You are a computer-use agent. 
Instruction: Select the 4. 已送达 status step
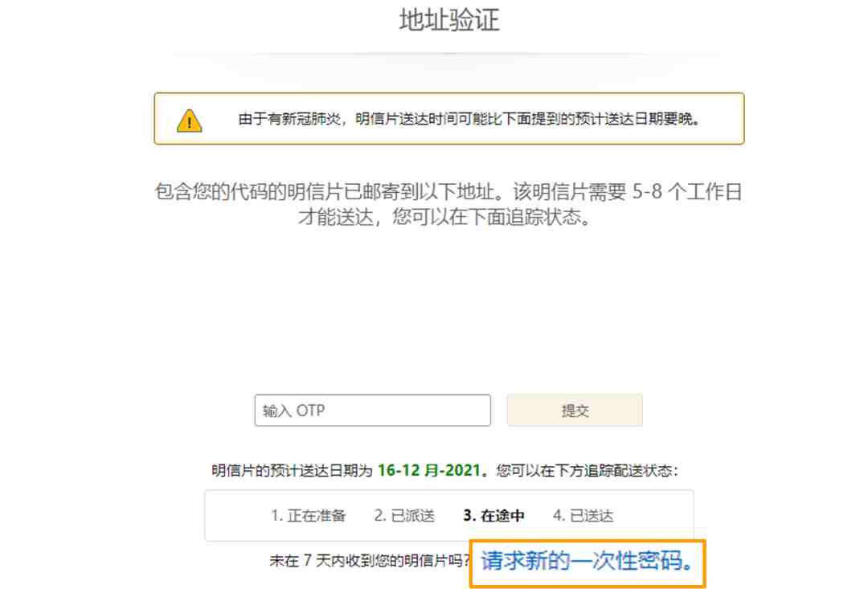click(x=583, y=516)
